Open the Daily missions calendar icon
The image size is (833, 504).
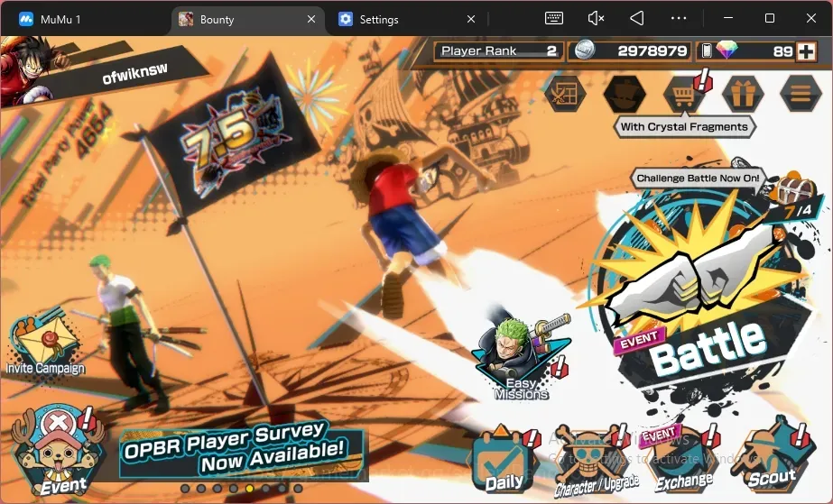point(504,459)
